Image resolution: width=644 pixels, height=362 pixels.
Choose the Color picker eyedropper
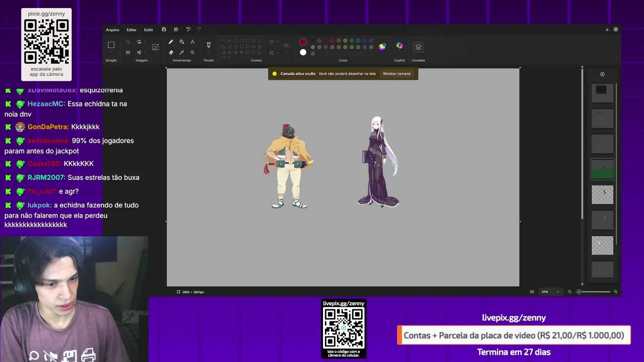coord(182,52)
